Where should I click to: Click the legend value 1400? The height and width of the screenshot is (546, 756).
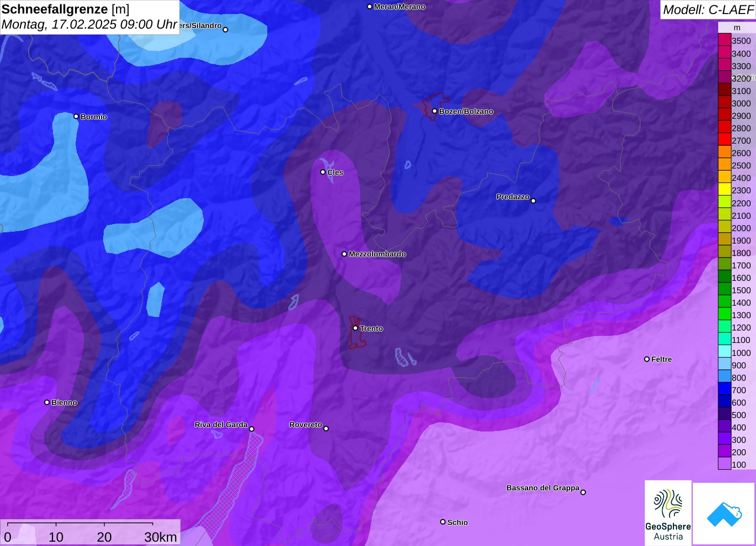pos(741,302)
